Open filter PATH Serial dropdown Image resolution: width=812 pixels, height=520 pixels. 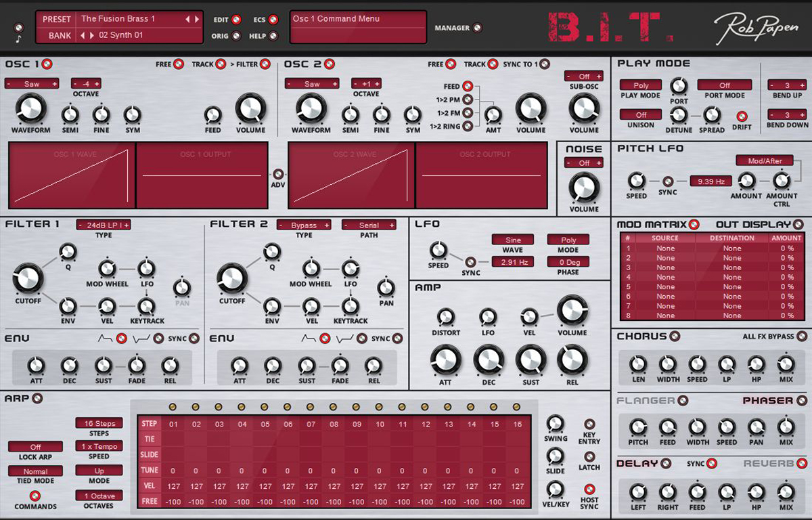[369, 225]
